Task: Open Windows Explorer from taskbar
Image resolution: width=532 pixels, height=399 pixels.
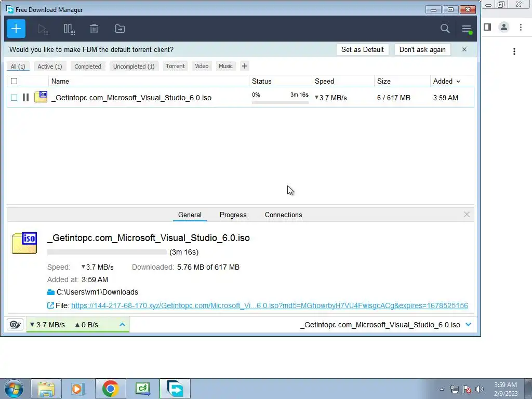Action: click(x=46, y=389)
